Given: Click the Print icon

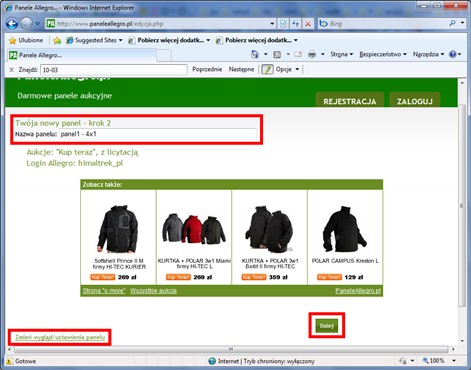Looking at the screenshot, I should (x=312, y=54).
